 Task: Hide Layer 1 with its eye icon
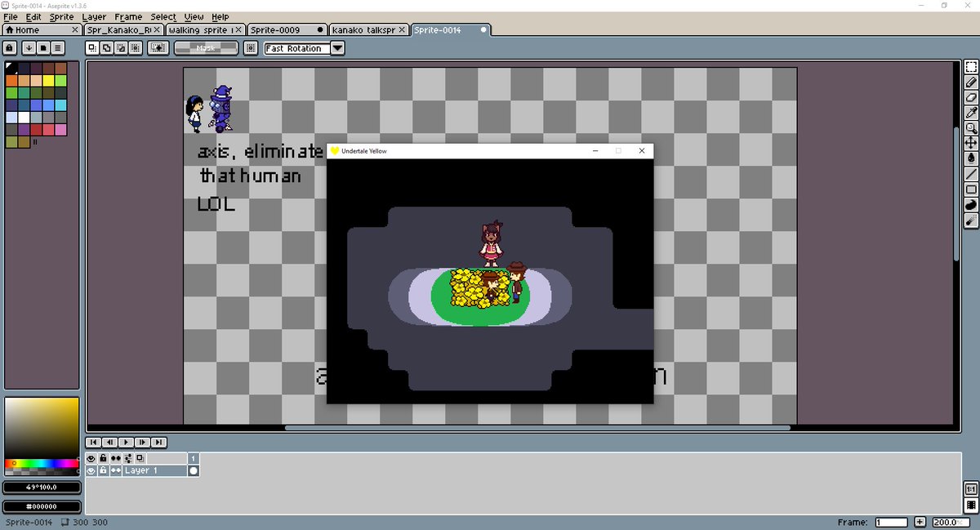(91, 471)
